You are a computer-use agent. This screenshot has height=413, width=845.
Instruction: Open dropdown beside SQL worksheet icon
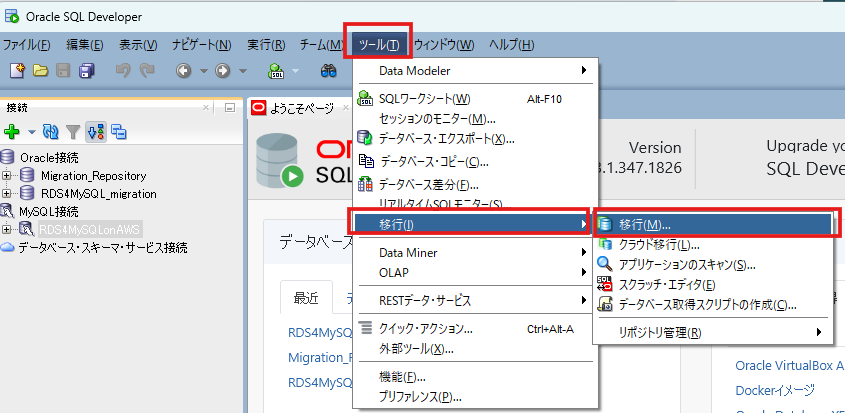[x=296, y=71]
